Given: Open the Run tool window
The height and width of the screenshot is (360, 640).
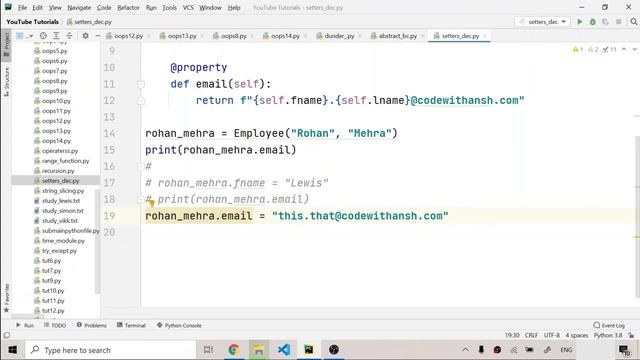Looking at the screenshot, I should (25, 325).
